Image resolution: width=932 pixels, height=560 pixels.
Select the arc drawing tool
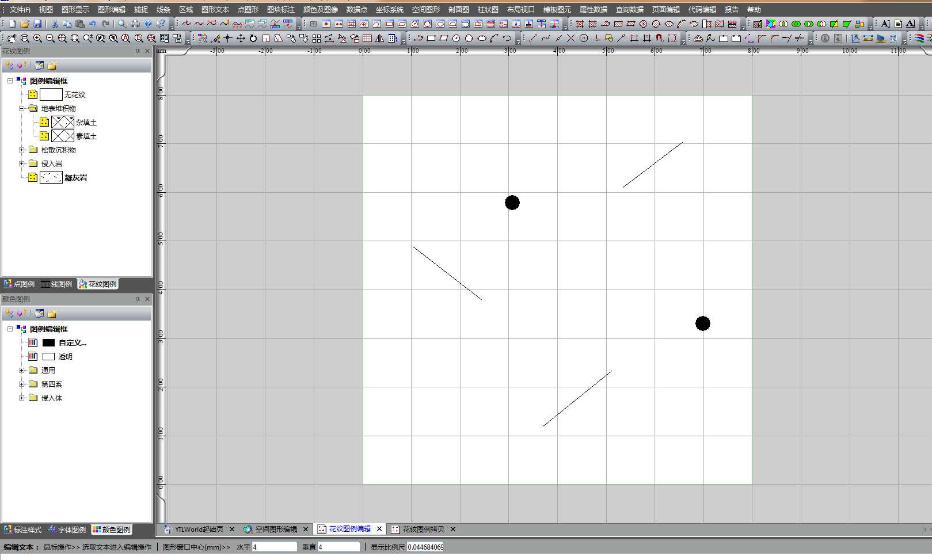coord(494,38)
